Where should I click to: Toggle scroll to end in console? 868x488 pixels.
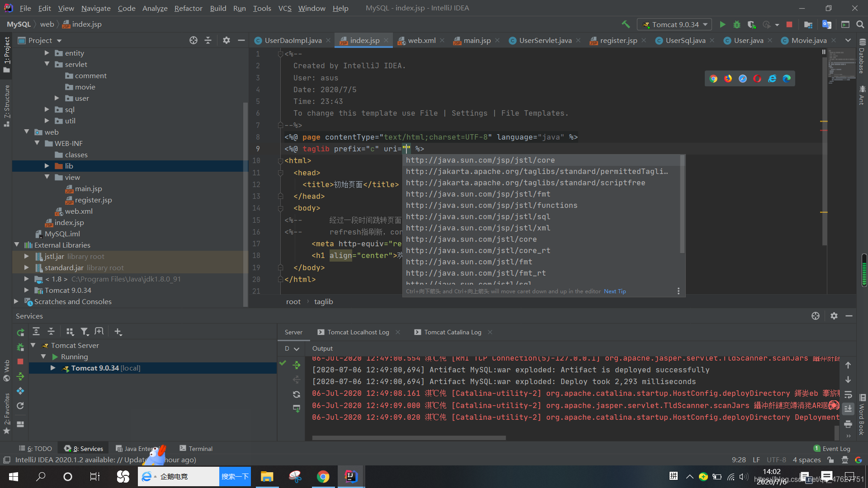[x=848, y=409]
